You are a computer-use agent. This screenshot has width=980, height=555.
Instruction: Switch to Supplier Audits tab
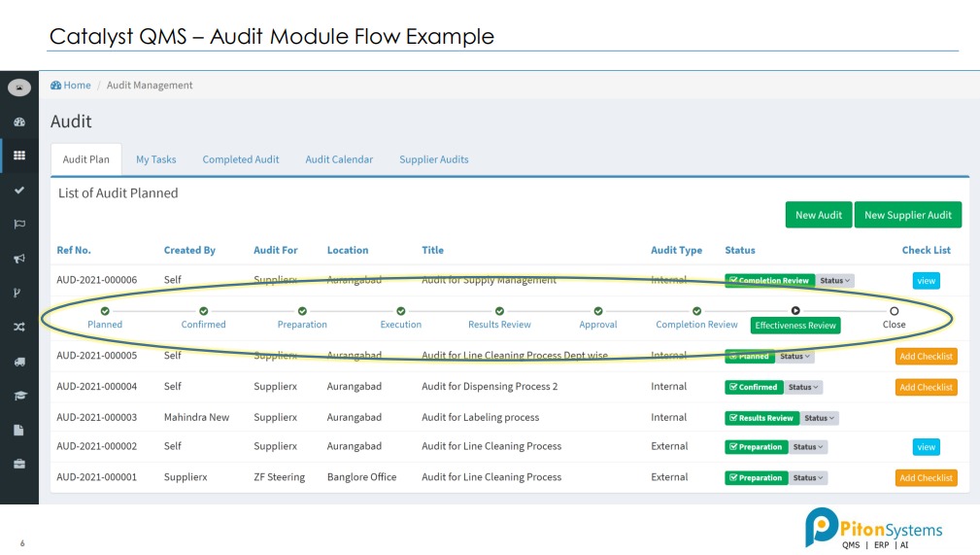434,159
